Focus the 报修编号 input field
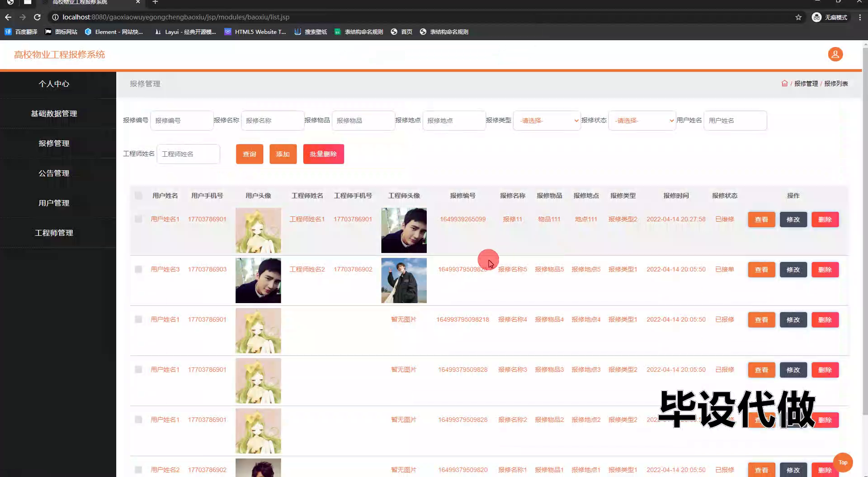Image resolution: width=868 pixels, height=477 pixels. (182, 121)
